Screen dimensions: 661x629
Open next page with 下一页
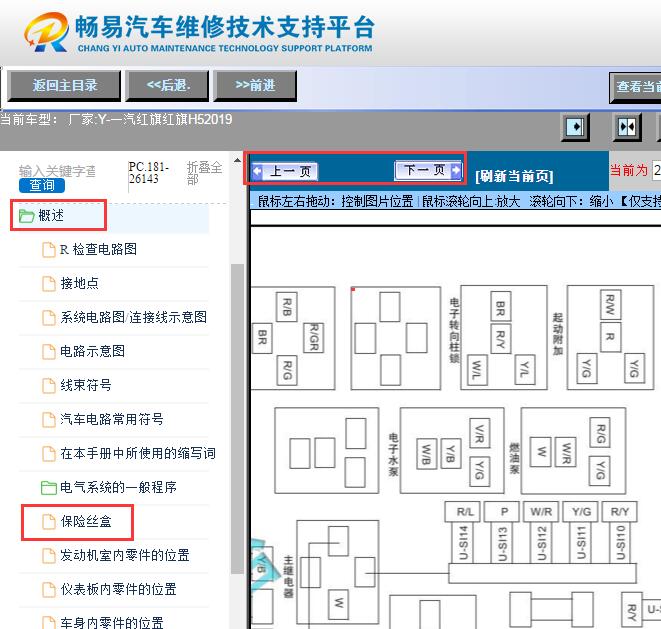click(427, 170)
